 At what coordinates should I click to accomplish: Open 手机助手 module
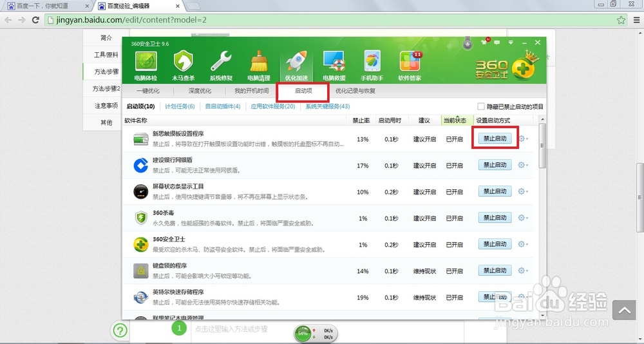pyautogui.click(x=372, y=66)
